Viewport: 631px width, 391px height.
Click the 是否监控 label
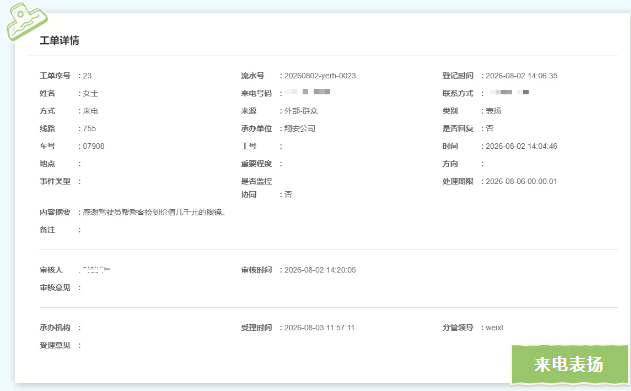[256, 181]
